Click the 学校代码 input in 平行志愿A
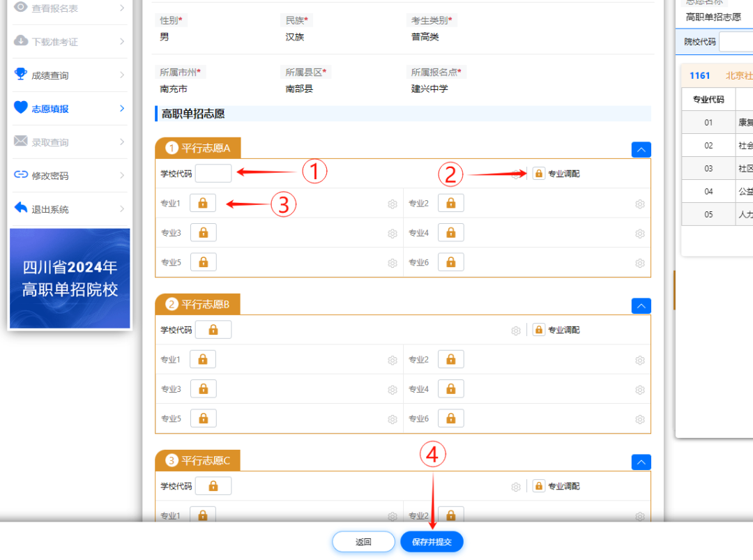Viewport: 753px width, 560px height. (x=213, y=174)
